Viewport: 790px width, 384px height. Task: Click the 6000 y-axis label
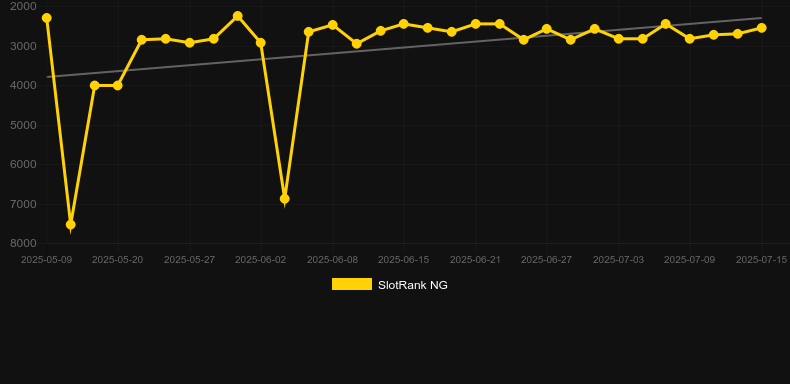click(x=23, y=164)
